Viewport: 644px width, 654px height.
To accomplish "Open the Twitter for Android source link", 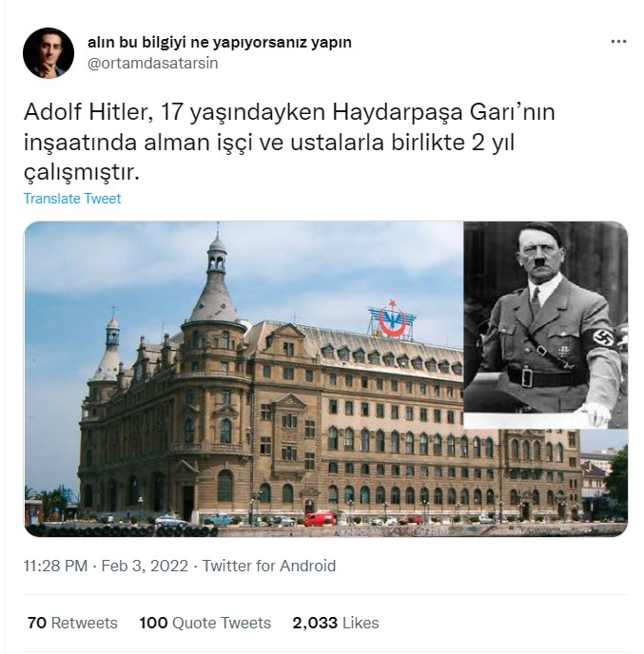I will tap(269, 566).
